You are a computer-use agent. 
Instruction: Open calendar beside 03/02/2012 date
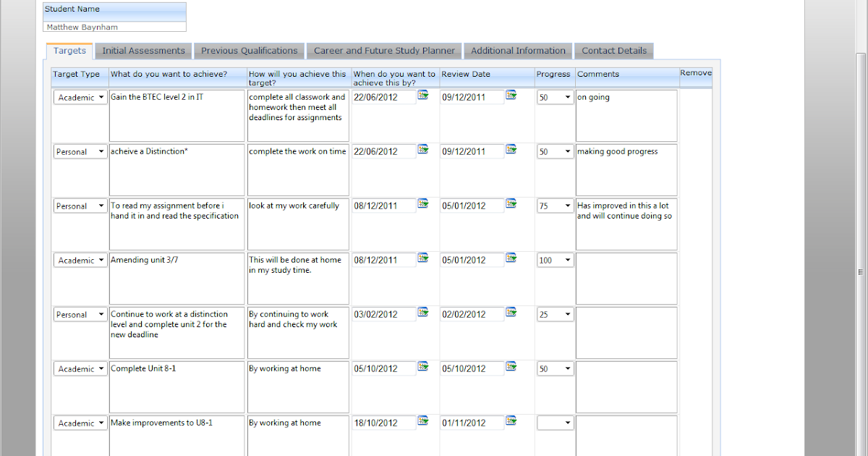423,312
